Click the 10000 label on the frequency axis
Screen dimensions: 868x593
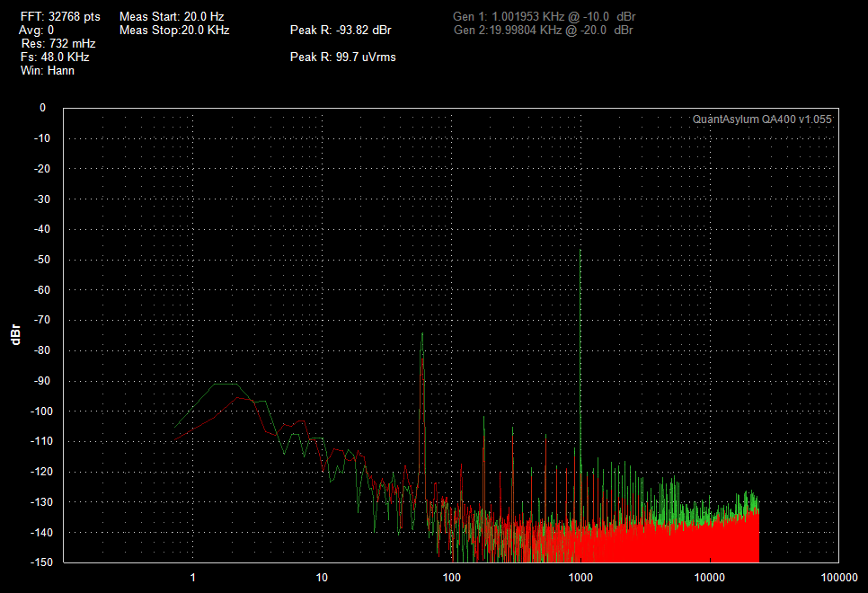(x=710, y=578)
